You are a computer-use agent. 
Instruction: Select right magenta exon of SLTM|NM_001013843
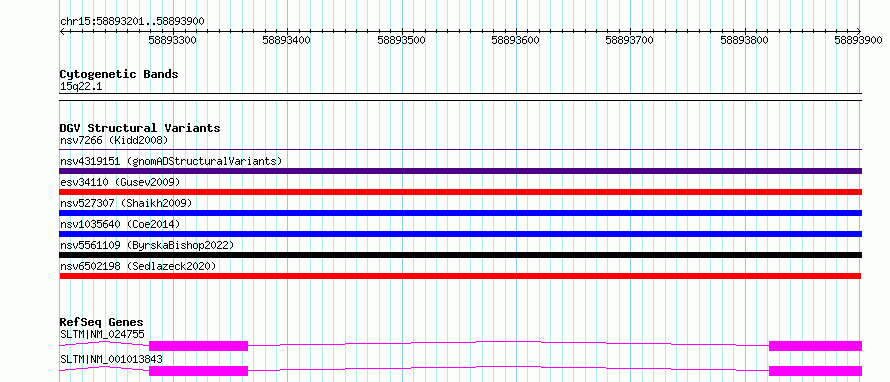(x=816, y=371)
